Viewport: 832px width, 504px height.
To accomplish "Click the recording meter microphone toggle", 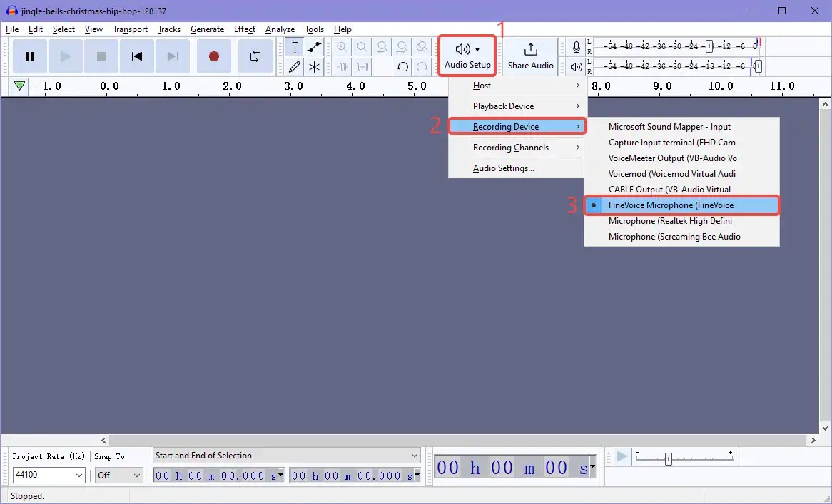I will 576,47.
